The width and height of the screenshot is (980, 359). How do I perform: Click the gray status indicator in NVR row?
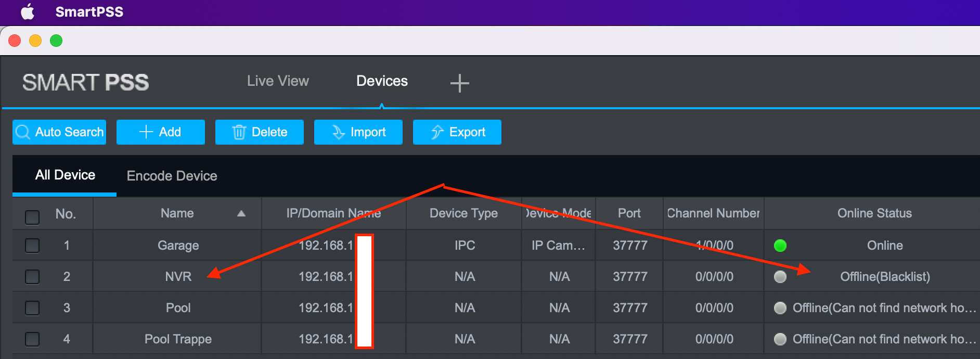coord(780,276)
